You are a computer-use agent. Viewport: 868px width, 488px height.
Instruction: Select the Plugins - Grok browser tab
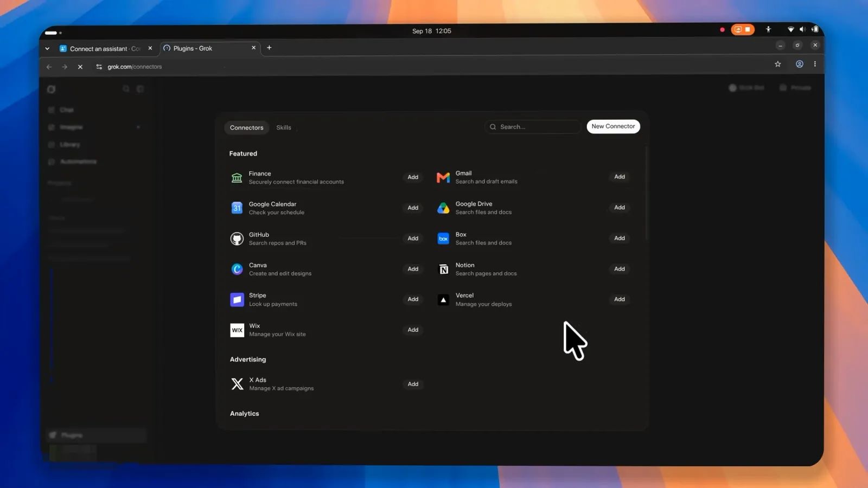pyautogui.click(x=210, y=48)
